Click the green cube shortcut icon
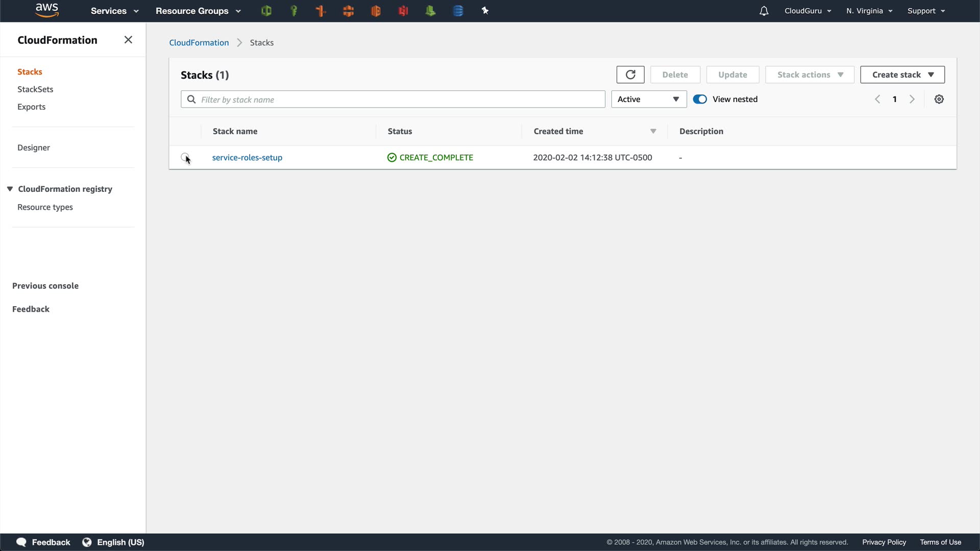Image resolution: width=980 pixels, height=551 pixels. 266,11
